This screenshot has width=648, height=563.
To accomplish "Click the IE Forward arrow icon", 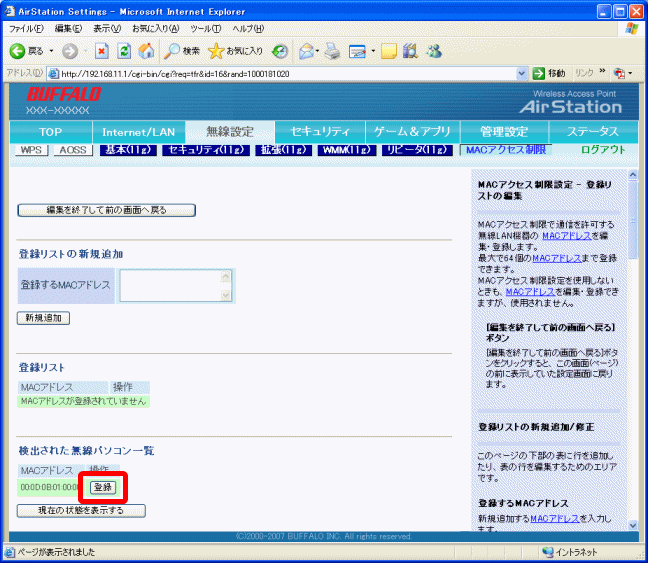I will click(x=70, y=51).
